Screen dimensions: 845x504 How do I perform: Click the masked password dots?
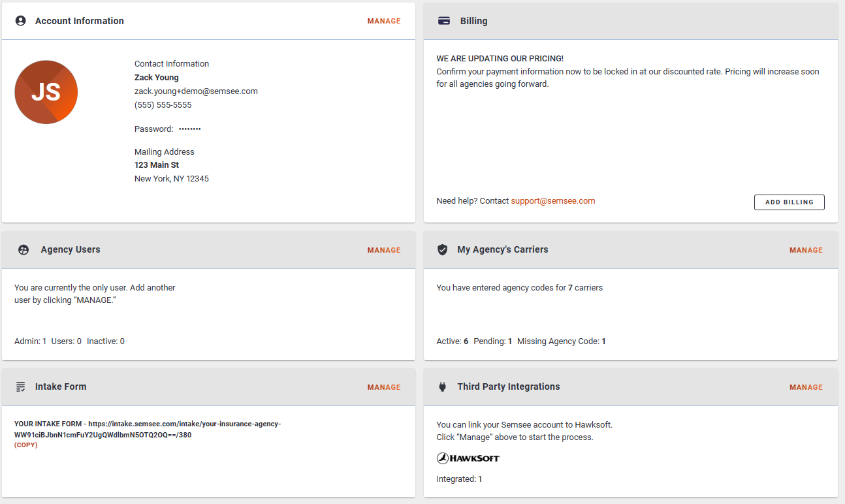point(190,129)
